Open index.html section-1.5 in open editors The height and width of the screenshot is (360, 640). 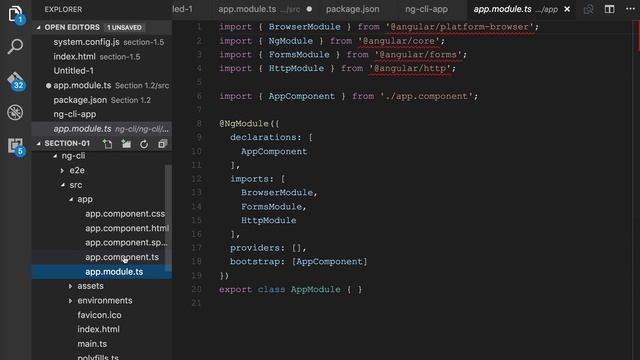click(x=102, y=57)
